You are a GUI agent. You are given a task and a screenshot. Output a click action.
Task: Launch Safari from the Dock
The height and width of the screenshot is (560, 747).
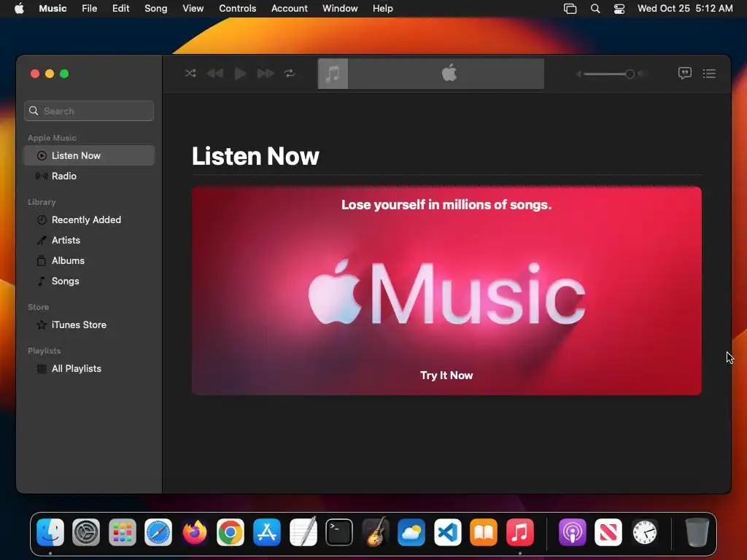coord(158,532)
